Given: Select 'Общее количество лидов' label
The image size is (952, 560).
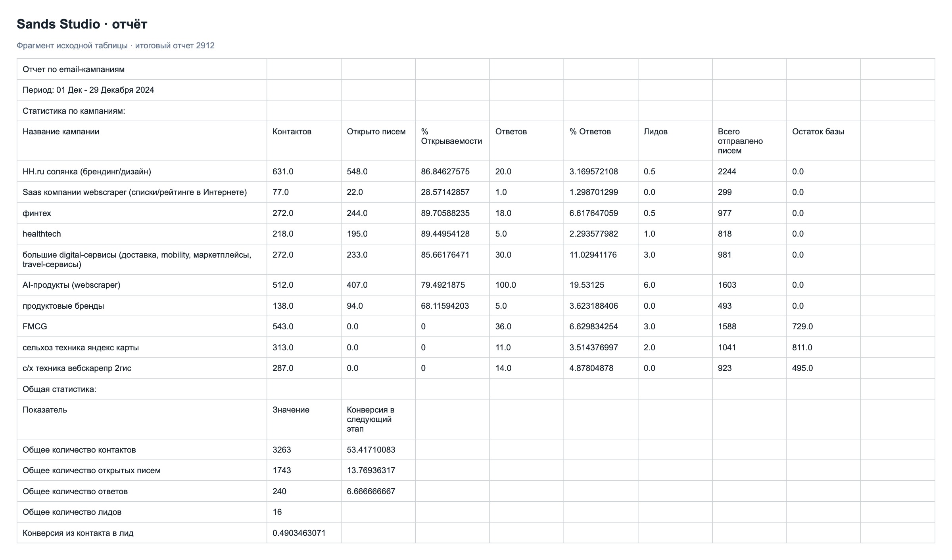Looking at the screenshot, I should click(x=72, y=512).
